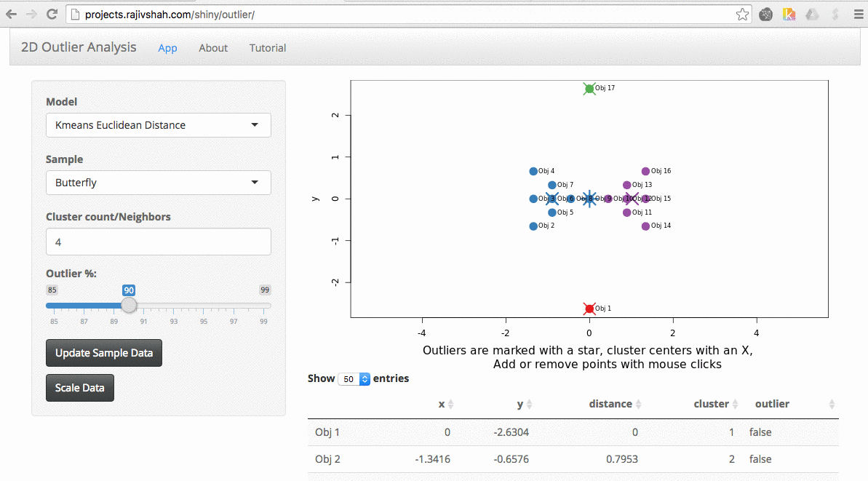Open the Model dropdown showing Kmeans Euclidean Distance
This screenshot has width=868, height=481.
coord(159,125)
